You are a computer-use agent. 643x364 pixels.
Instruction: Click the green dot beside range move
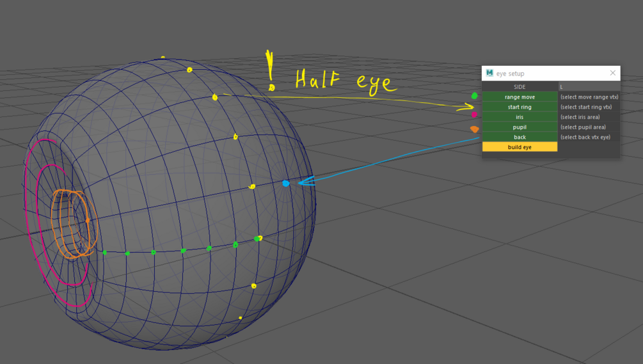(x=475, y=96)
